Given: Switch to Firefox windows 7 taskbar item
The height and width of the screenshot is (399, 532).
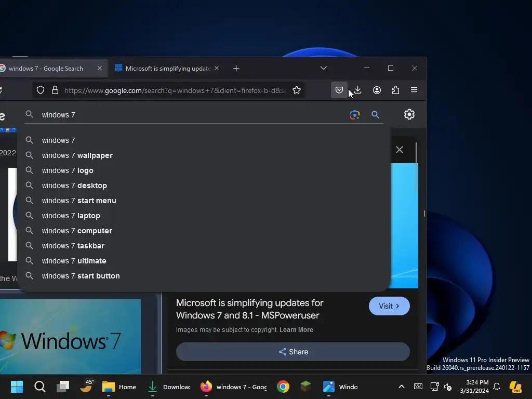Looking at the screenshot, I should tap(233, 387).
